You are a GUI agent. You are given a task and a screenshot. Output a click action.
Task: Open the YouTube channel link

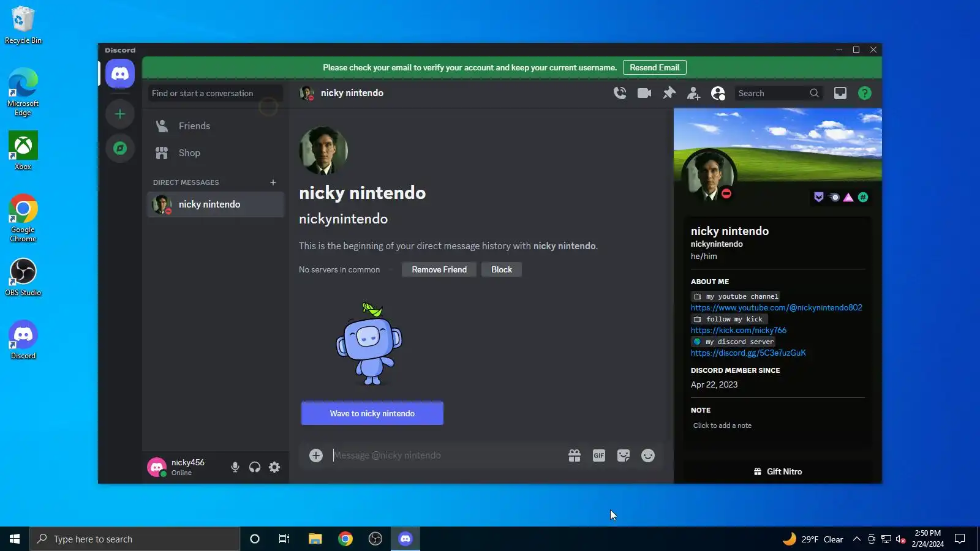tap(777, 307)
